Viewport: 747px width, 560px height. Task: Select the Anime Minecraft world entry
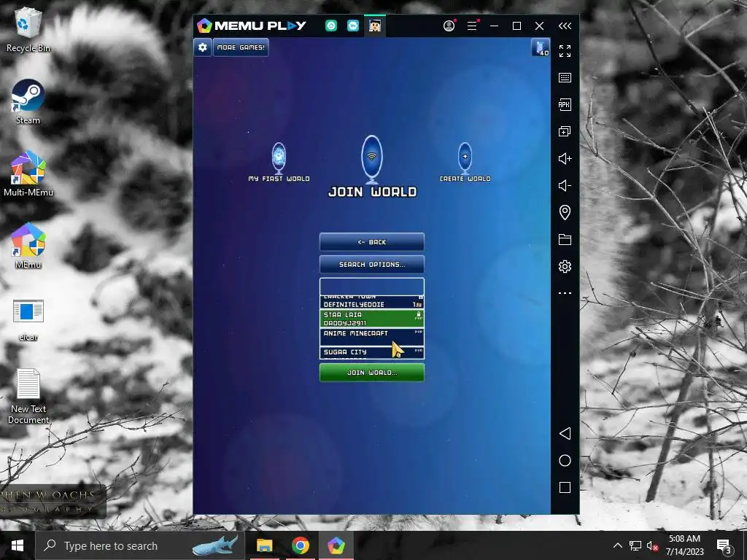tap(372, 337)
